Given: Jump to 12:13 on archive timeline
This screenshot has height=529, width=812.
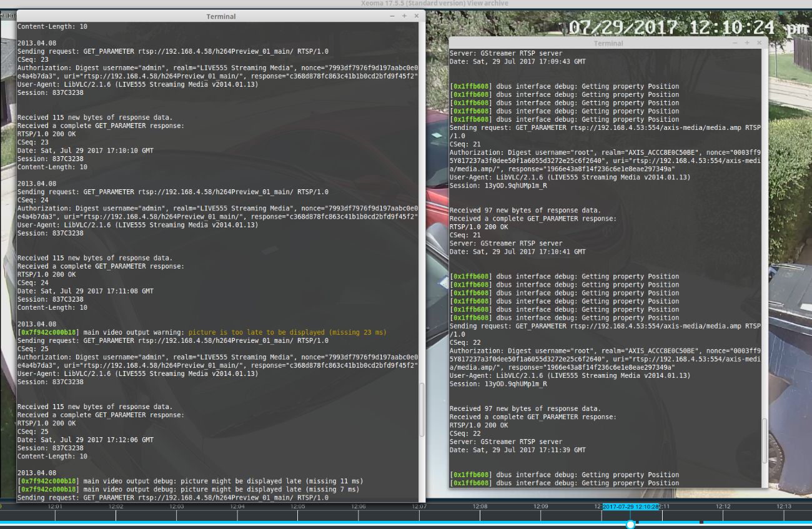Looking at the screenshot, I should (783, 507).
